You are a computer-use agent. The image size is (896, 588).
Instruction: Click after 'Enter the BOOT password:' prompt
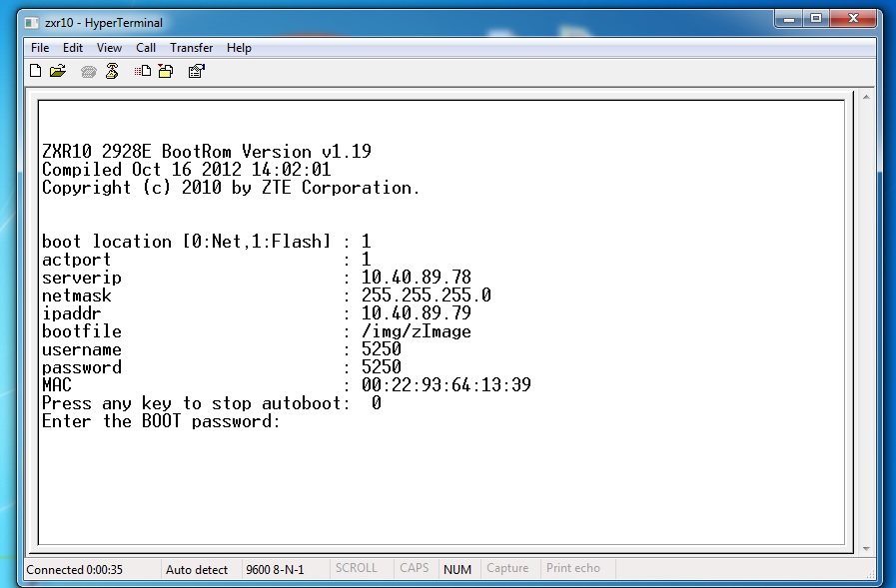point(286,422)
